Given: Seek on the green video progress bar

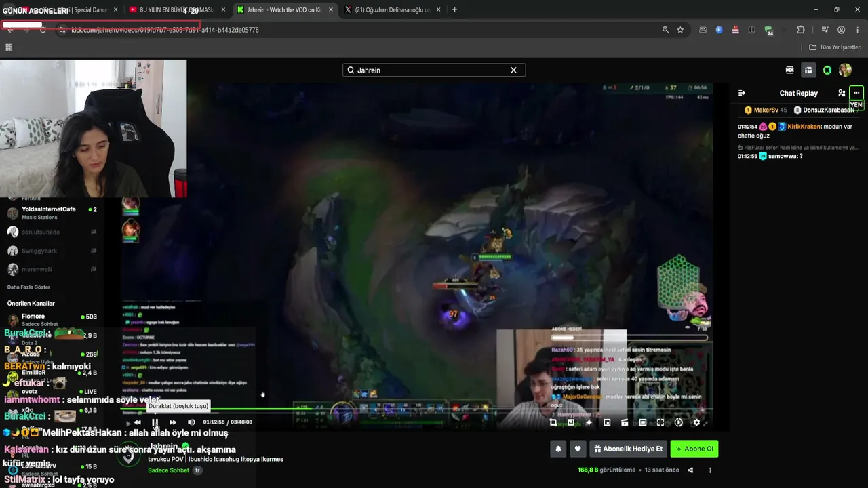Looking at the screenshot, I should [415, 409].
